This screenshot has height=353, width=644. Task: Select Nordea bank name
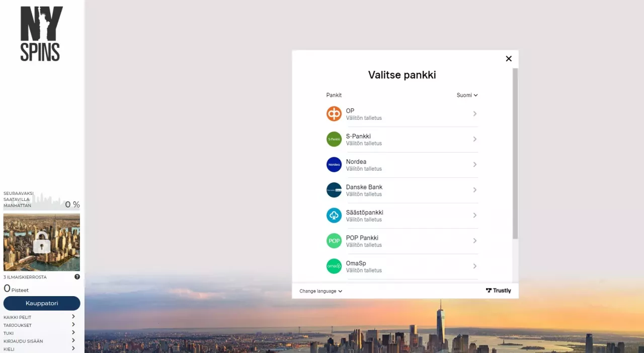pos(356,162)
